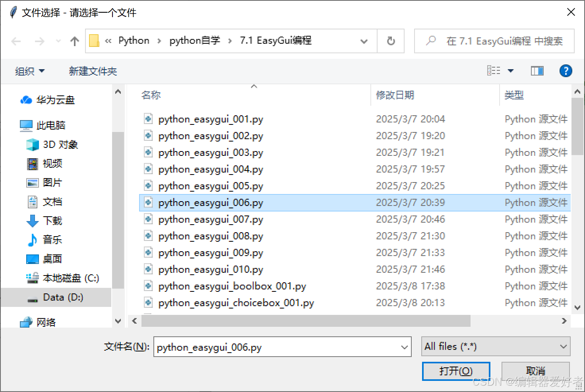Image resolution: width=585 pixels, height=392 pixels.
Task: Open the address bar path dropdown arrow
Action: point(364,41)
